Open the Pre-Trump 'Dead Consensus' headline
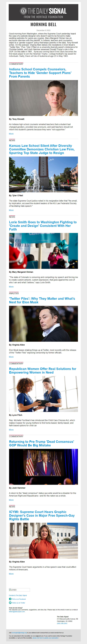This screenshot has height=644, width=87. coord(41,443)
